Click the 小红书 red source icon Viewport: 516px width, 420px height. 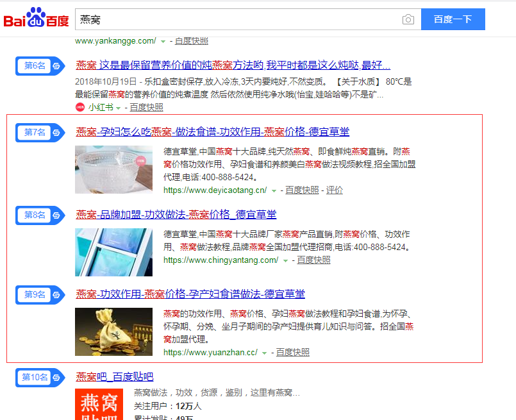tap(80, 107)
